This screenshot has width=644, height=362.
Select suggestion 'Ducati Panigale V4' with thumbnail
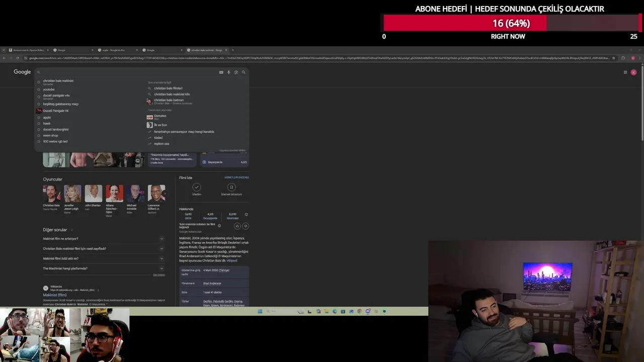point(55,111)
